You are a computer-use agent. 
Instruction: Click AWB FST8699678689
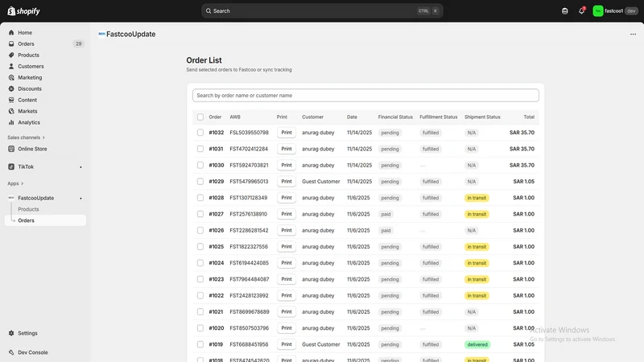(250, 311)
